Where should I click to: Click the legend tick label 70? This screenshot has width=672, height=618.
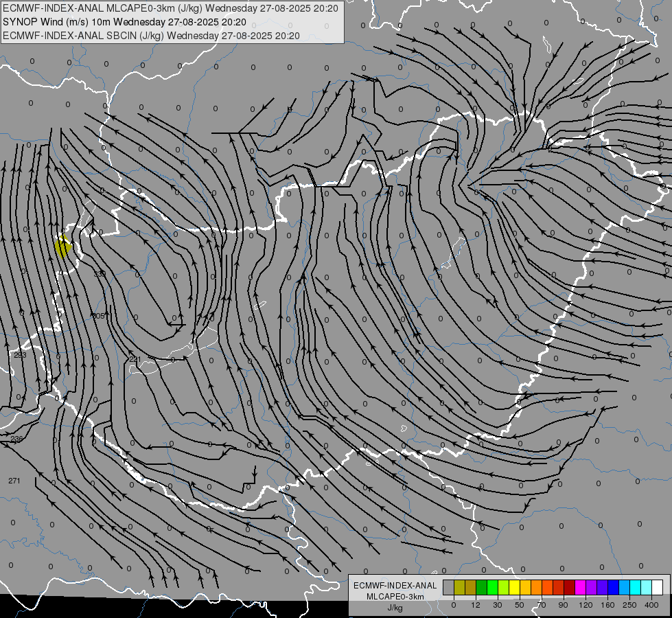point(542,605)
